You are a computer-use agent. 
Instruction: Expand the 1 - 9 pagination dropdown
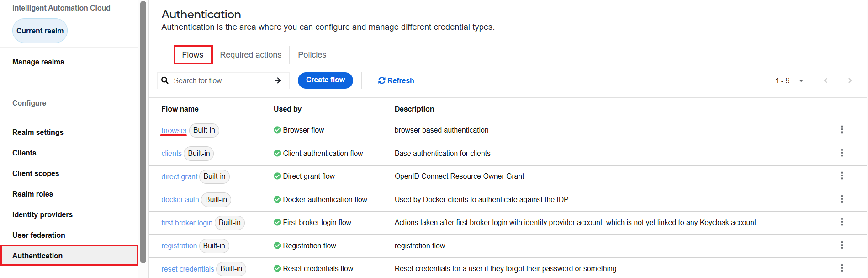789,80
